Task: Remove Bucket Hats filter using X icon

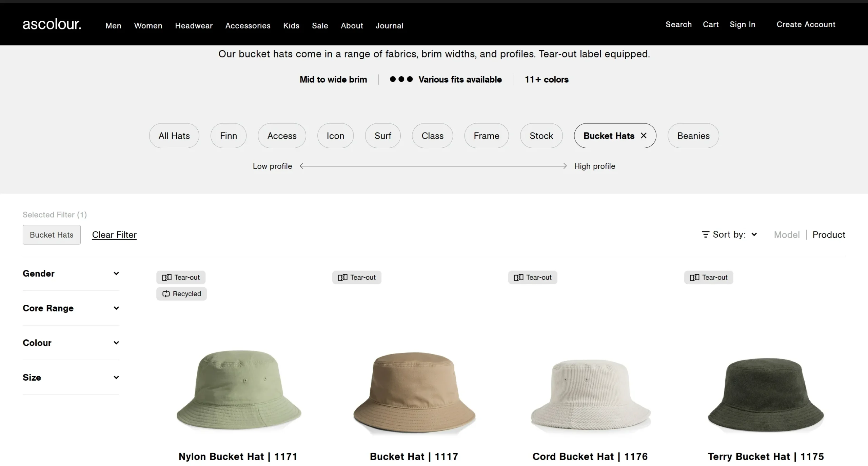Action: pos(644,136)
